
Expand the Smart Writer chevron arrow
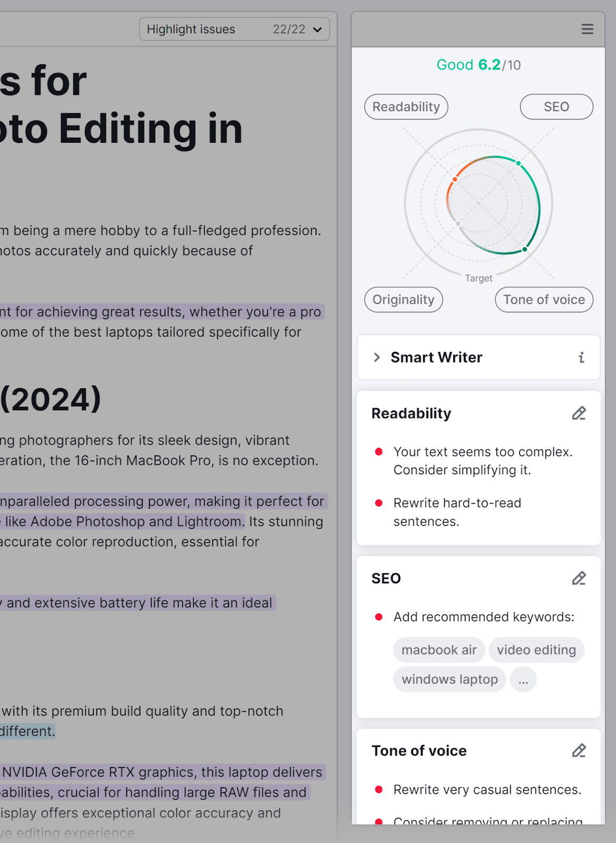click(376, 358)
